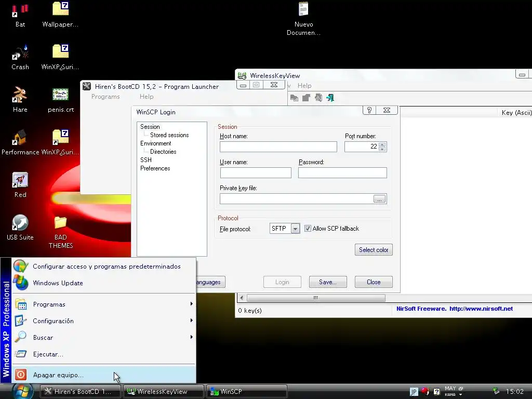This screenshot has height=399, width=532.
Task: Select the Nuevo Documento text file
Action: point(303,19)
